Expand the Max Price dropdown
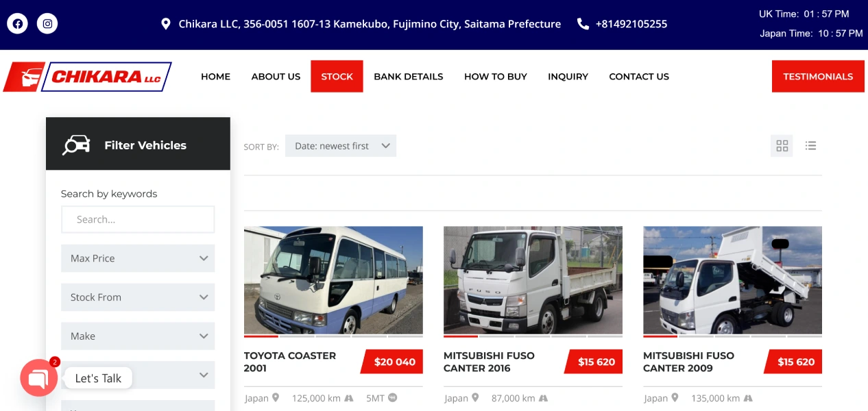Image resolution: width=868 pixels, height=411 pixels. [138, 258]
